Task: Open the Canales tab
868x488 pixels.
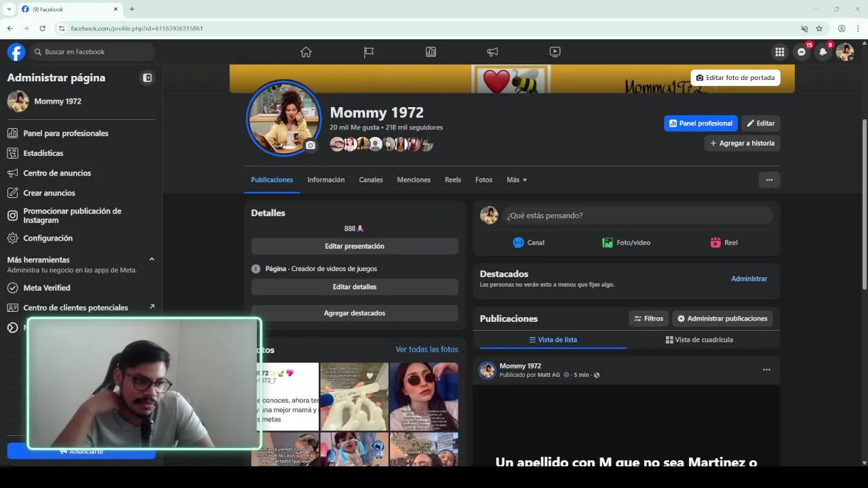Action: (x=371, y=180)
